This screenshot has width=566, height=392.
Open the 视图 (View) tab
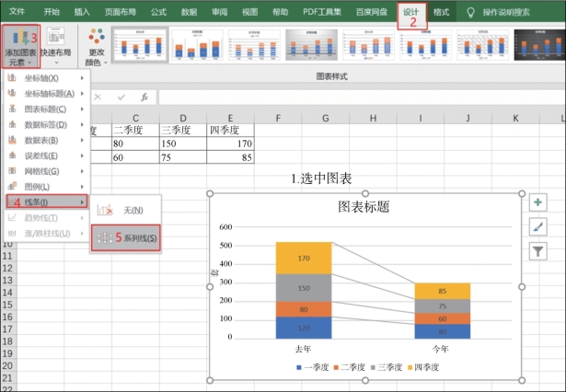pyautogui.click(x=249, y=12)
